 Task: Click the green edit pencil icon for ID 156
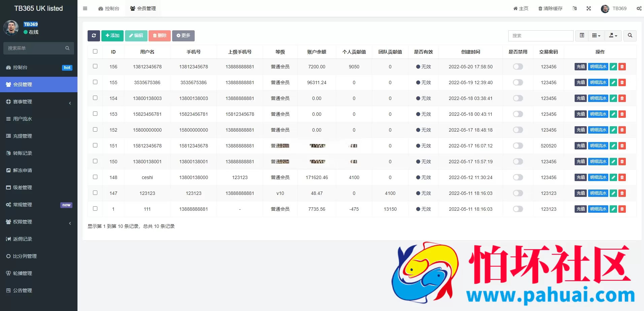click(613, 67)
